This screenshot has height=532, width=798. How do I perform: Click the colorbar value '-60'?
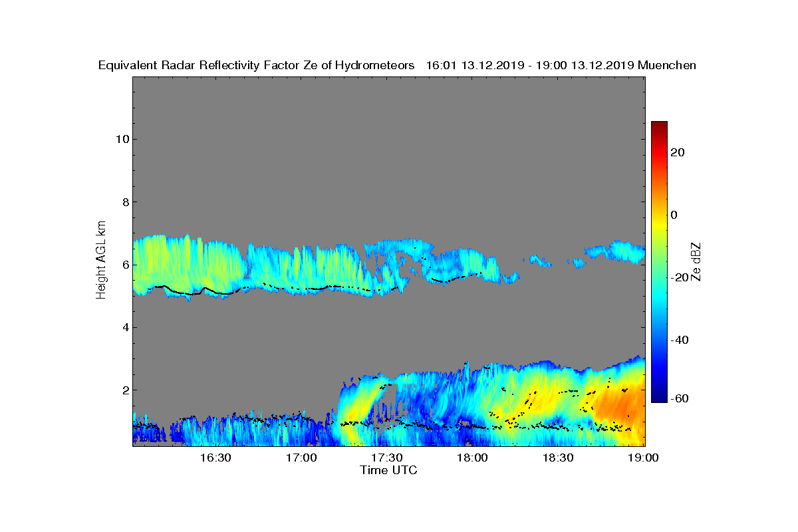[x=679, y=398]
